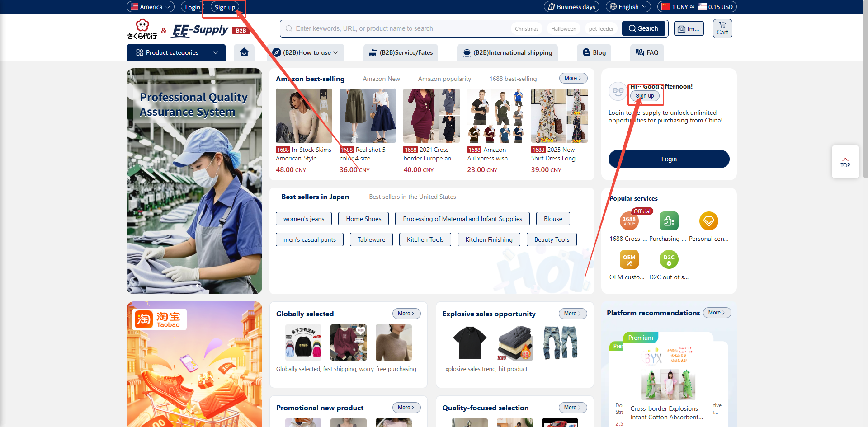868x427 pixels.
Task: Switch to the Amazon New tab
Action: (381, 79)
